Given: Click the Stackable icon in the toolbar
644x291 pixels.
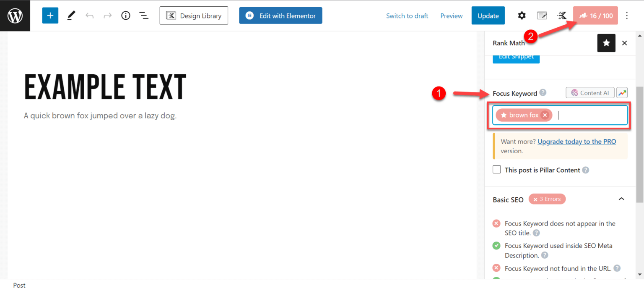Looking at the screenshot, I should tap(562, 16).
